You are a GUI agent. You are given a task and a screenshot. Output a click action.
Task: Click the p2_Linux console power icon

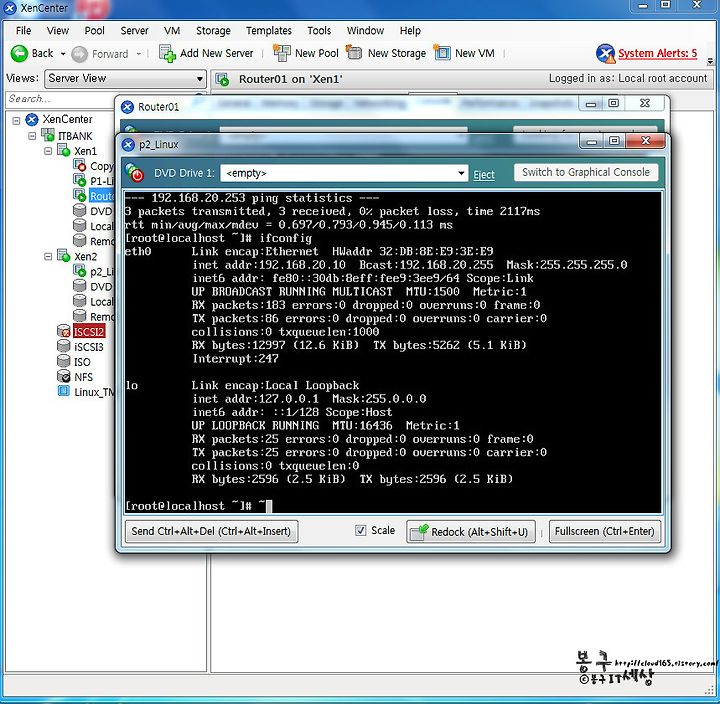point(135,173)
